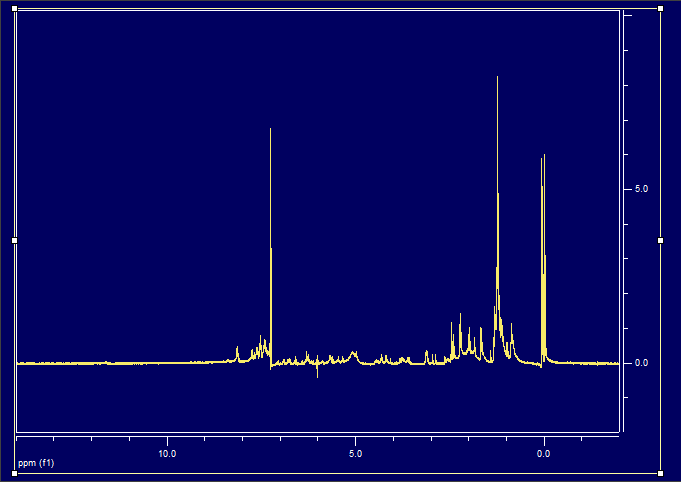This screenshot has height=482, width=681.
Task: Click the 10.0 label on ppm axis
Action: click(167, 454)
